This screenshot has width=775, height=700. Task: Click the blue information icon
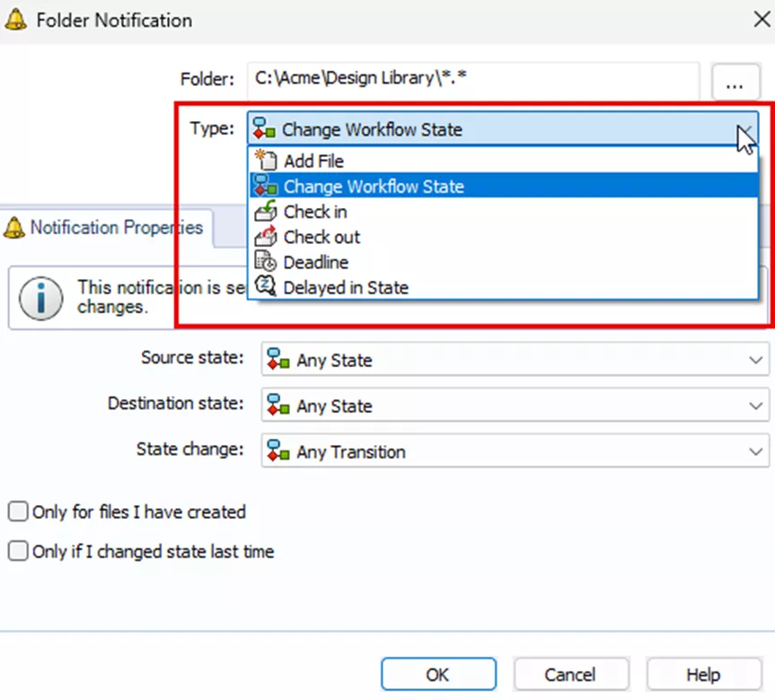[41, 298]
